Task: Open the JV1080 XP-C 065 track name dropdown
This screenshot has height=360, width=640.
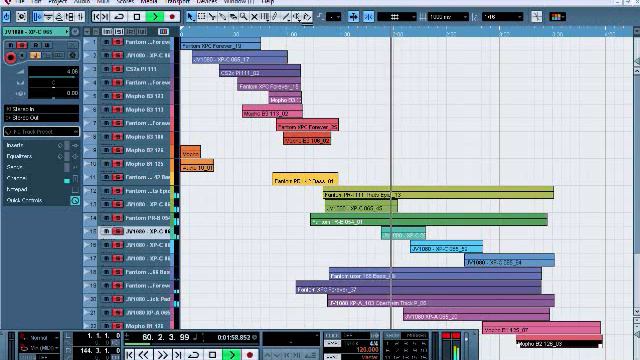Action: click(36, 31)
